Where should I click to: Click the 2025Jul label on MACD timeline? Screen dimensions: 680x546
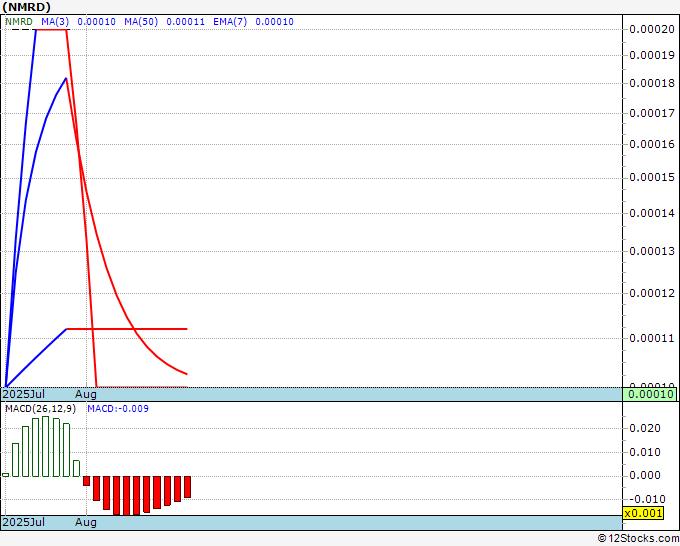pos(23,522)
